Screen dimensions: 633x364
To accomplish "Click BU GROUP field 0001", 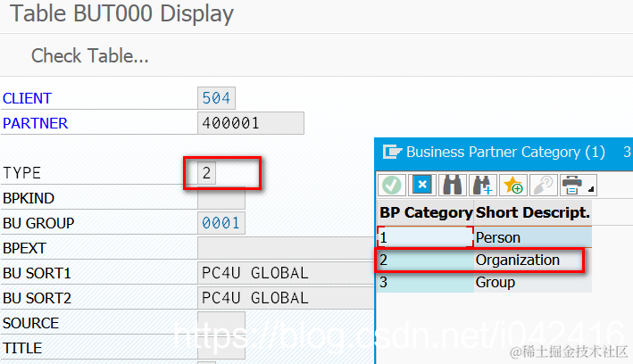I will point(221,223).
